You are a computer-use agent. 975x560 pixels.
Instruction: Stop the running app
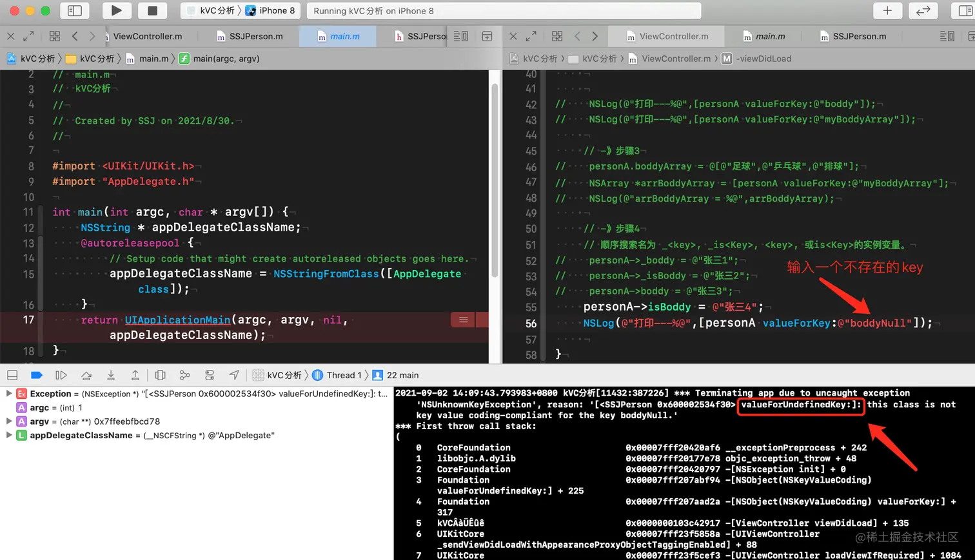(153, 10)
